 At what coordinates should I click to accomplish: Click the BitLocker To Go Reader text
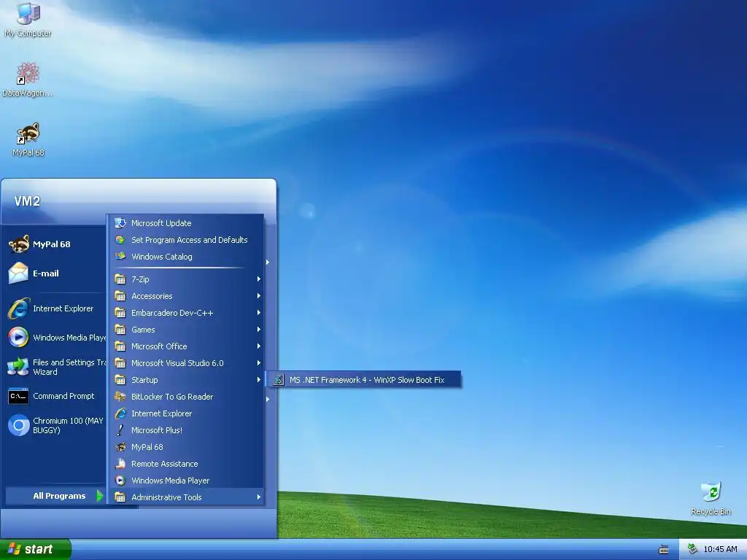(172, 396)
